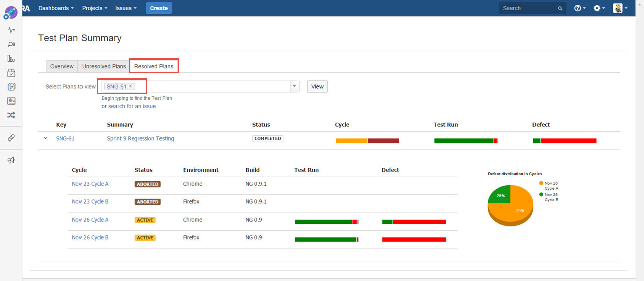This screenshot has width=644, height=281.
Task: Click the magnifier icon in Search box
Action: pyautogui.click(x=560, y=8)
